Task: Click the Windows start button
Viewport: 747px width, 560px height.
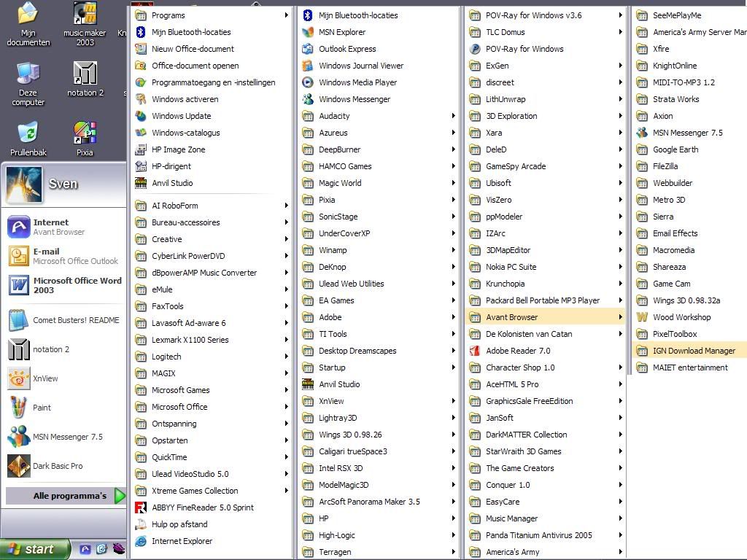Action: tap(34, 549)
